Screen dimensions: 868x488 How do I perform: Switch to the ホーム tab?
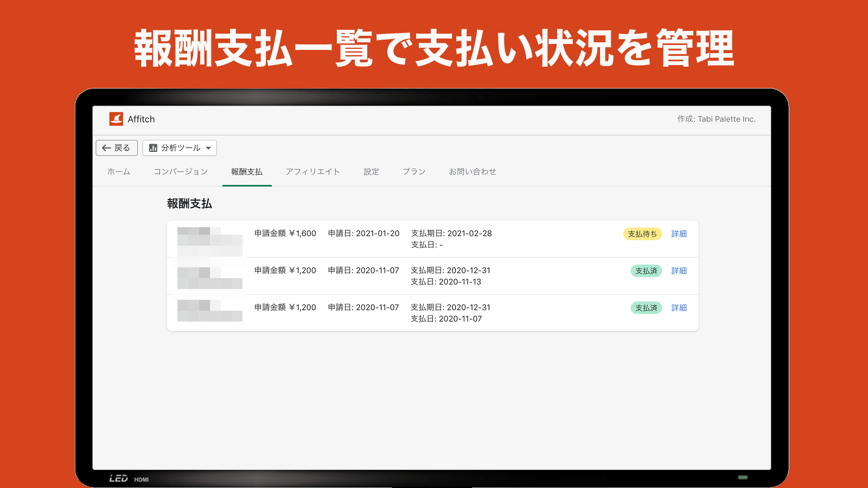pyautogui.click(x=118, y=171)
